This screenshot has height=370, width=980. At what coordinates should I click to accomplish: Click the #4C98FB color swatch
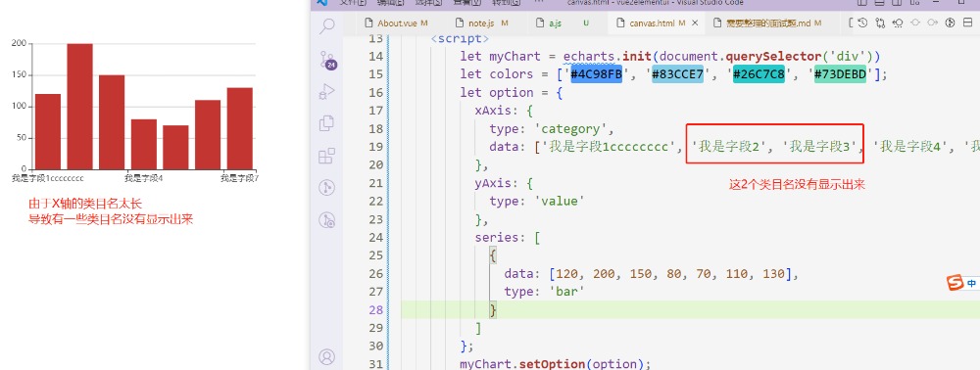[596, 74]
